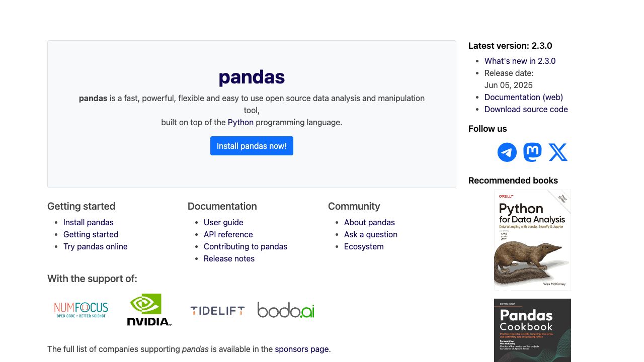The image size is (644, 362).
Task: Click the Tidelift sponsor logo
Action: 217,310
